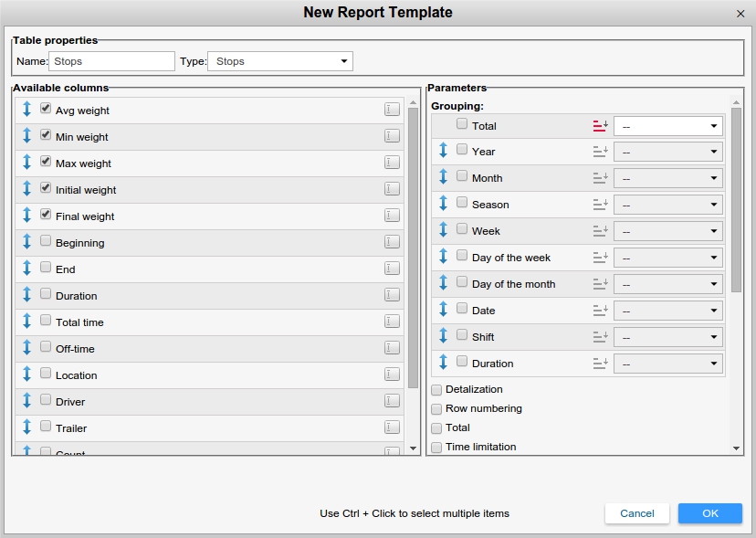Click the move arrow beside Shift grouping
756x538 pixels.
click(x=444, y=336)
